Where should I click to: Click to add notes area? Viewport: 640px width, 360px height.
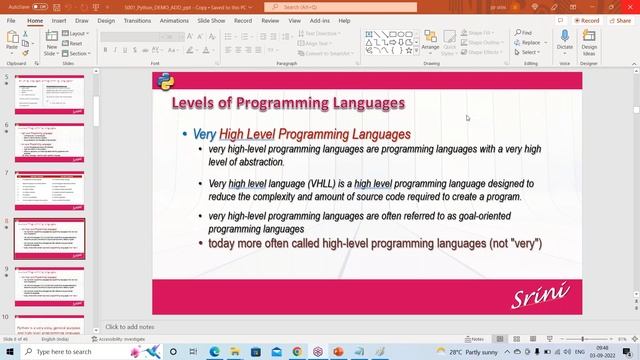click(x=130, y=327)
